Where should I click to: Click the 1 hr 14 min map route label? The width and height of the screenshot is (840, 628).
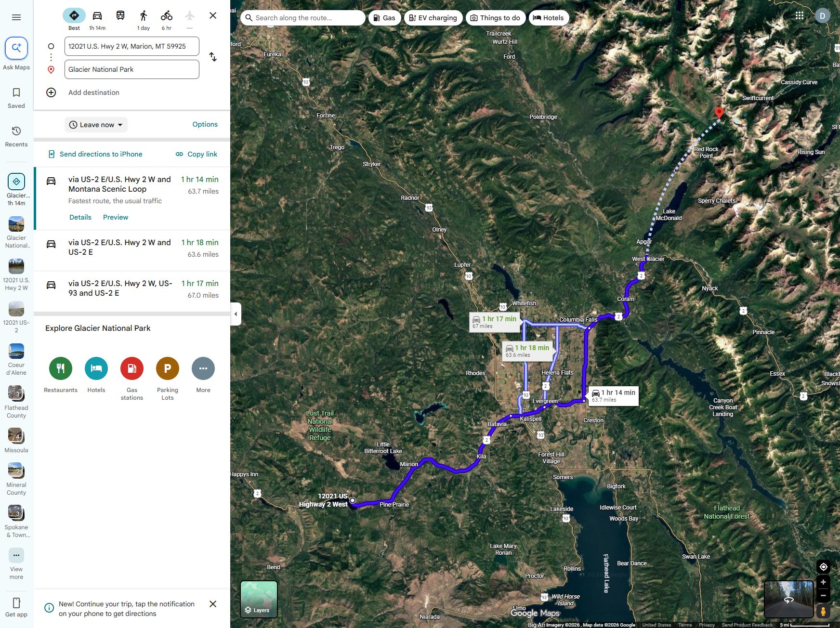point(614,396)
